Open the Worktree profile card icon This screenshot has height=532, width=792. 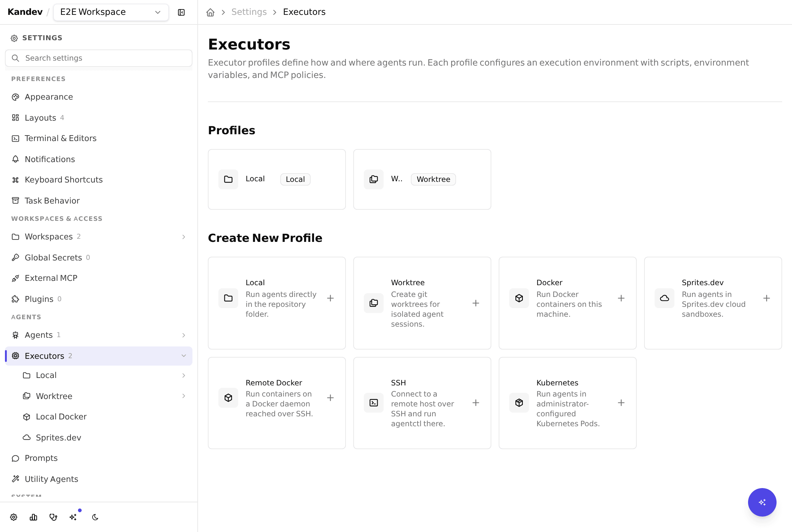pos(374,179)
